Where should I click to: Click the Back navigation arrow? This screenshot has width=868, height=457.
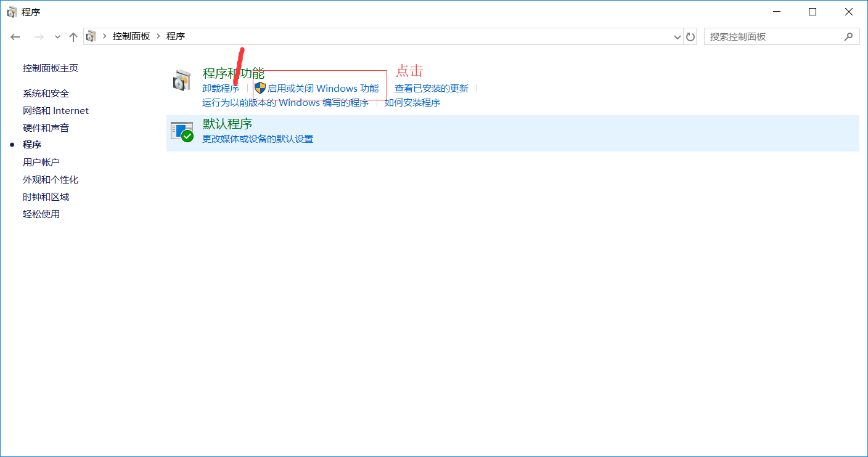tap(16, 37)
